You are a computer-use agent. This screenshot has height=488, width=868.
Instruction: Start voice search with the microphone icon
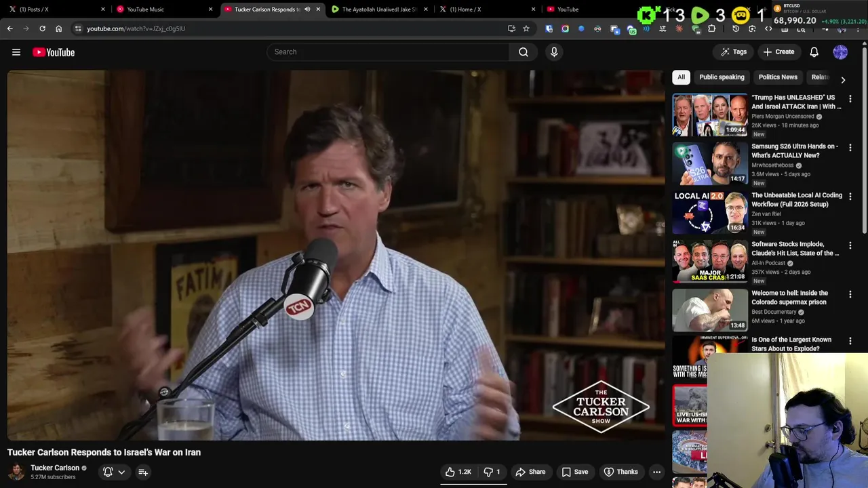pyautogui.click(x=554, y=52)
